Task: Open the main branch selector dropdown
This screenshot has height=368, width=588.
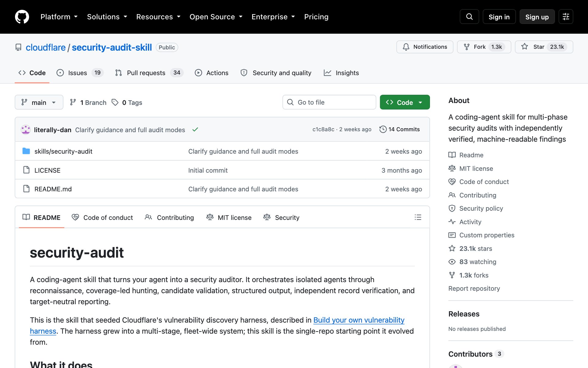Action: [x=39, y=102]
